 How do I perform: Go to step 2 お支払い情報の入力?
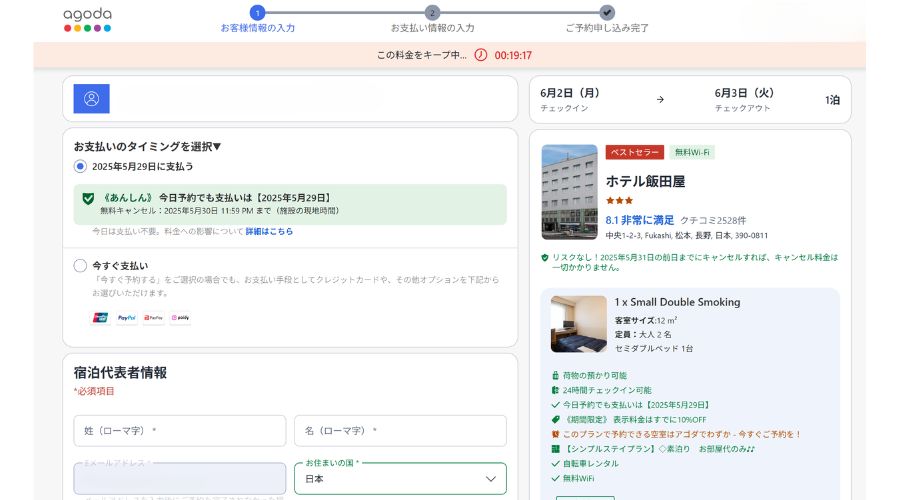point(432,13)
